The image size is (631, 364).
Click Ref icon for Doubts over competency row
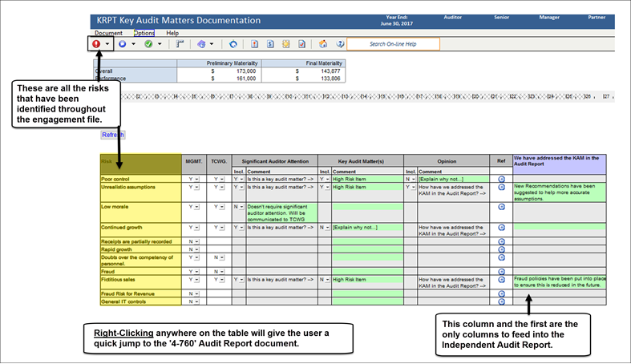point(501,257)
